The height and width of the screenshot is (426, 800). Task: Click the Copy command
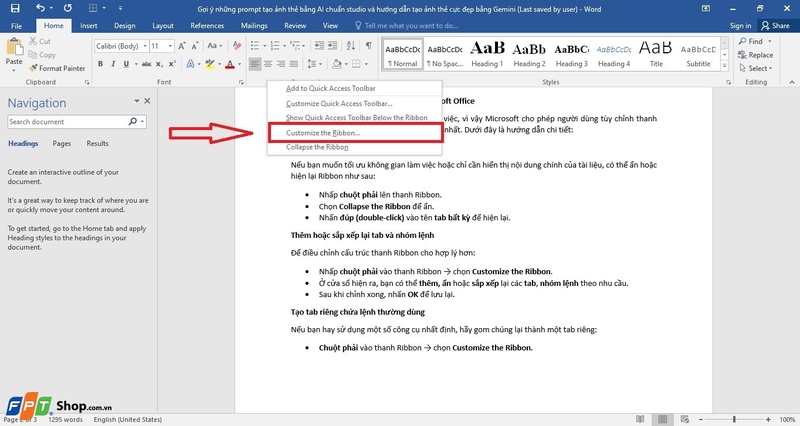tap(42, 55)
